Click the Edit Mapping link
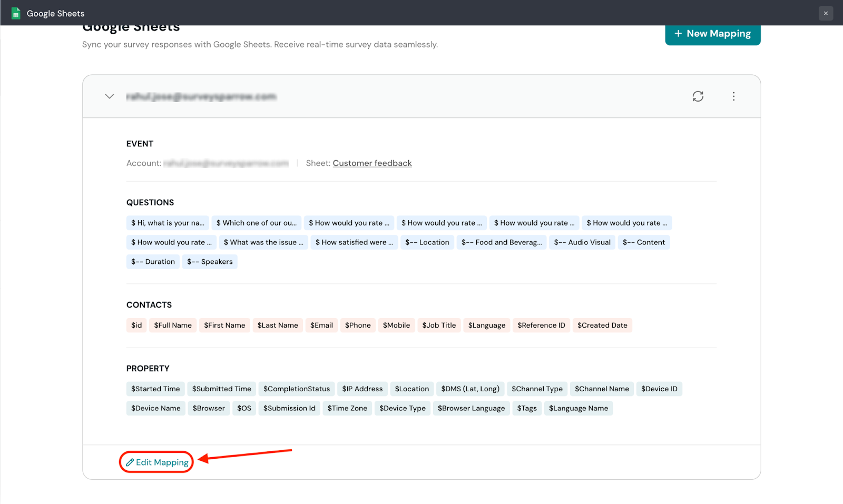Image resolution: width=843 pixels, height=504 pixels. (157, 462)
